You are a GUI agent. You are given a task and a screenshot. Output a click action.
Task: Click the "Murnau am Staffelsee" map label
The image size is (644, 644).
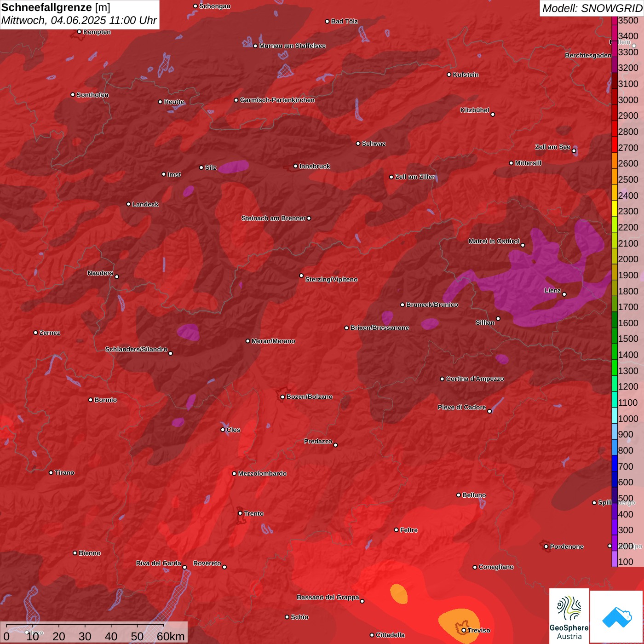(x=293, y=46)
